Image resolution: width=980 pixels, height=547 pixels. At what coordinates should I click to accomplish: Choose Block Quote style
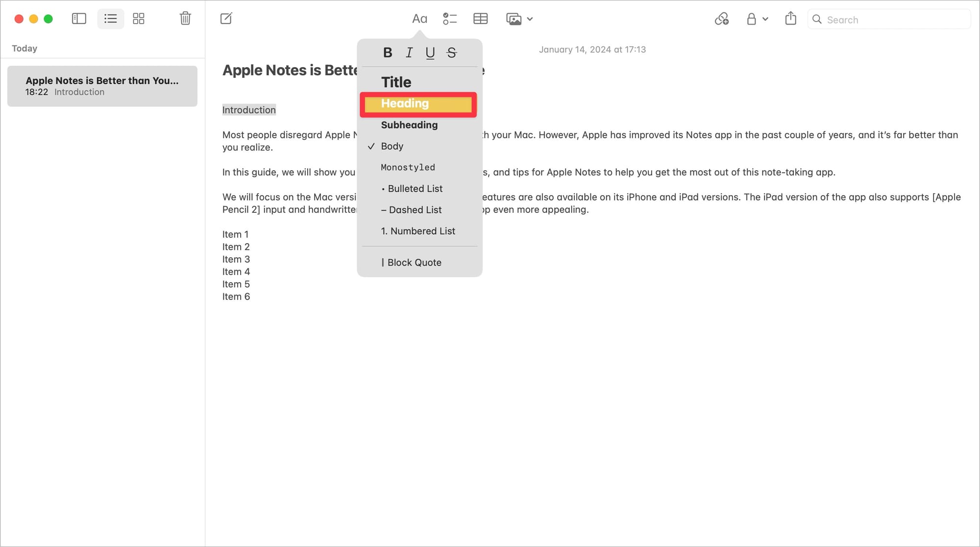pyautogui.click(x=414, y=262)
